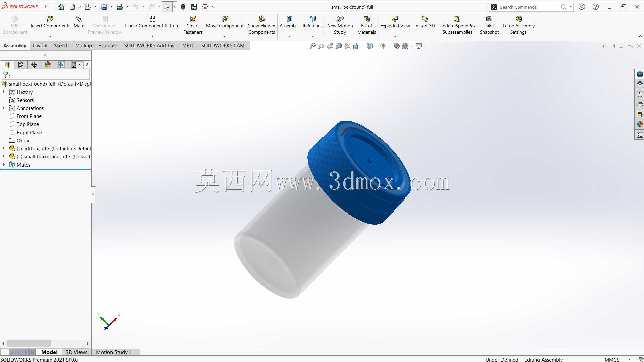Click Linear Component Pattern tool

click(x=152, y=22)
